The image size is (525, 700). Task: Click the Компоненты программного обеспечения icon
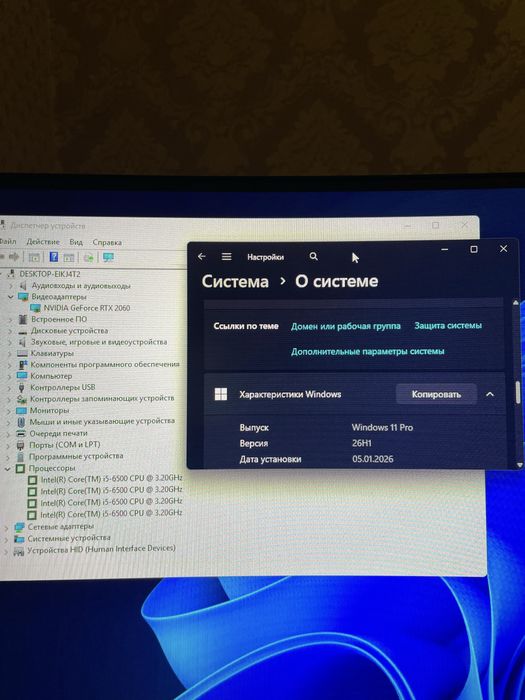pyautogui.click(x=23, y=365)
